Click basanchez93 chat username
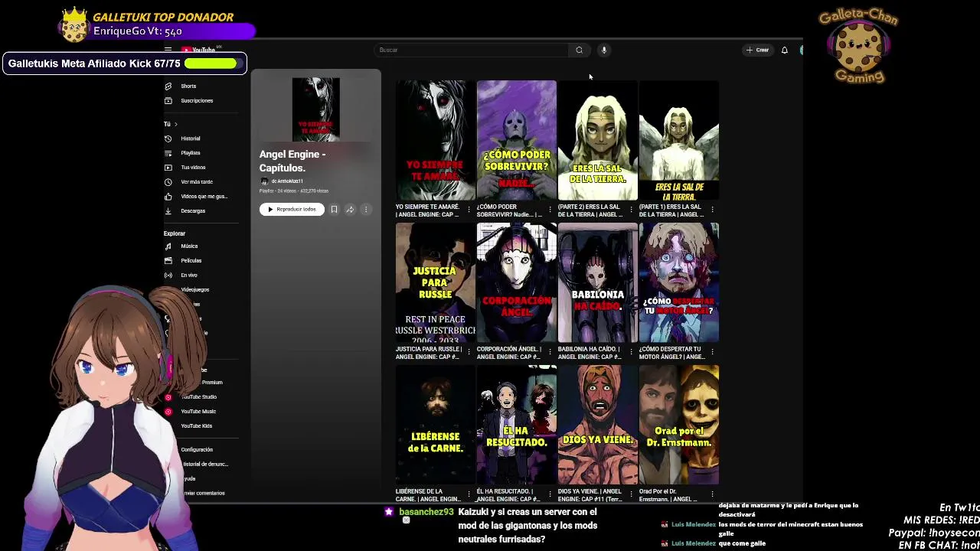The image size is (980, 551). 426,511
